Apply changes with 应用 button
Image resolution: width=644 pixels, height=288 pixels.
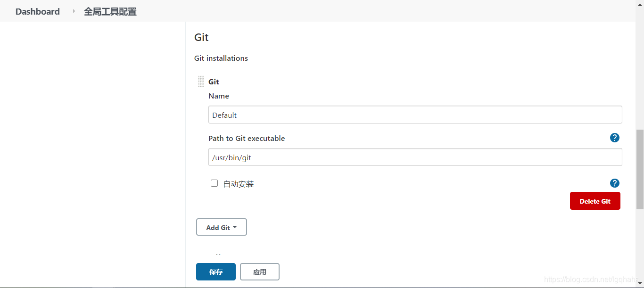[260, 272]
